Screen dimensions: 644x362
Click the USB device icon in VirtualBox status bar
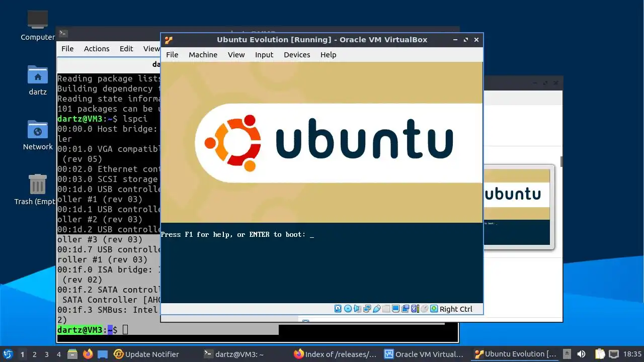[x=377, y=309]
